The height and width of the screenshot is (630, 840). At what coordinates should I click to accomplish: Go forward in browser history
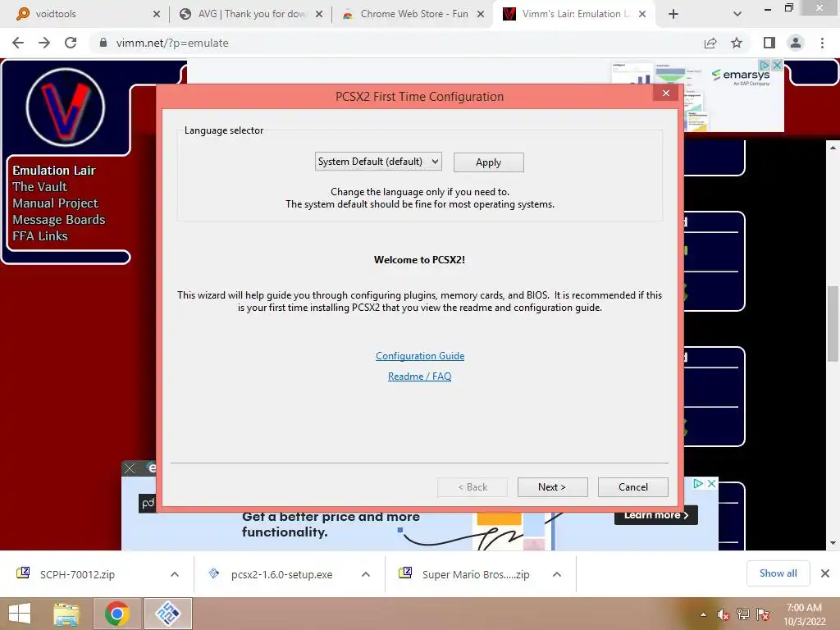point(44,43)
